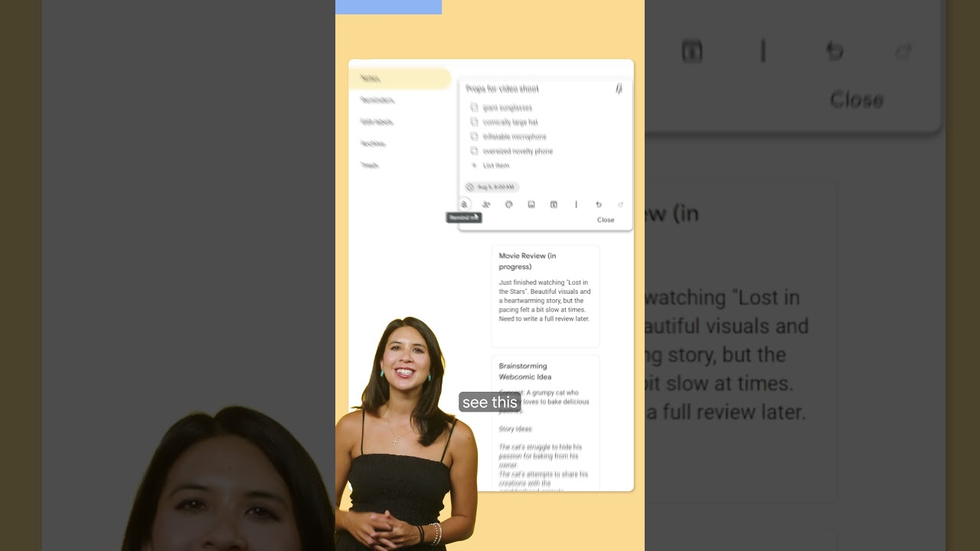Open the Movie Review (in progress) note
980x551 pixels.
coord(545,296)
